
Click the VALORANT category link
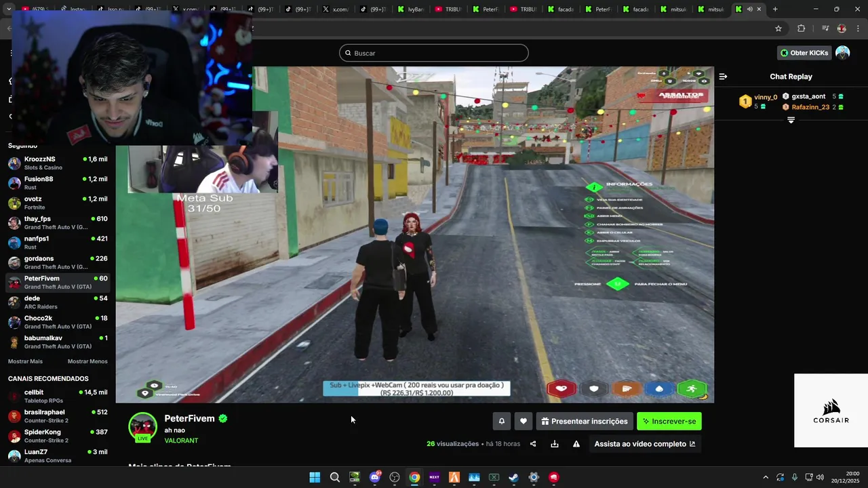[181, 441]
